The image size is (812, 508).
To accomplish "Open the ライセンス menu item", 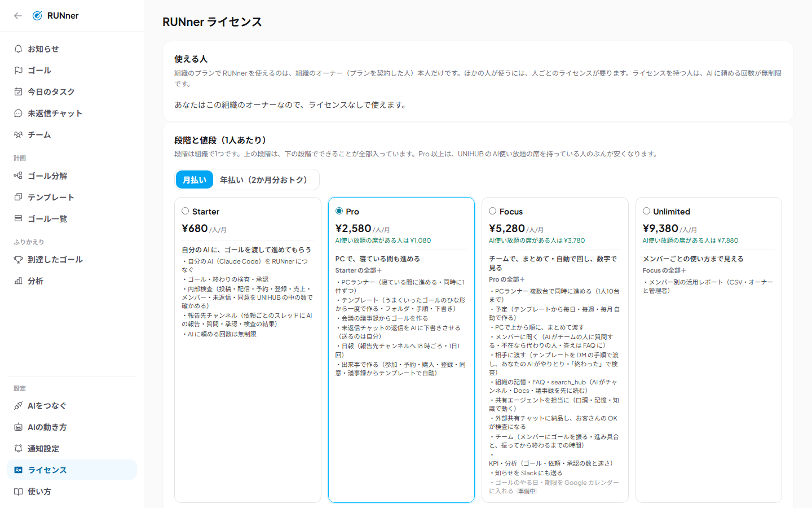I will [x=72, y=470].
